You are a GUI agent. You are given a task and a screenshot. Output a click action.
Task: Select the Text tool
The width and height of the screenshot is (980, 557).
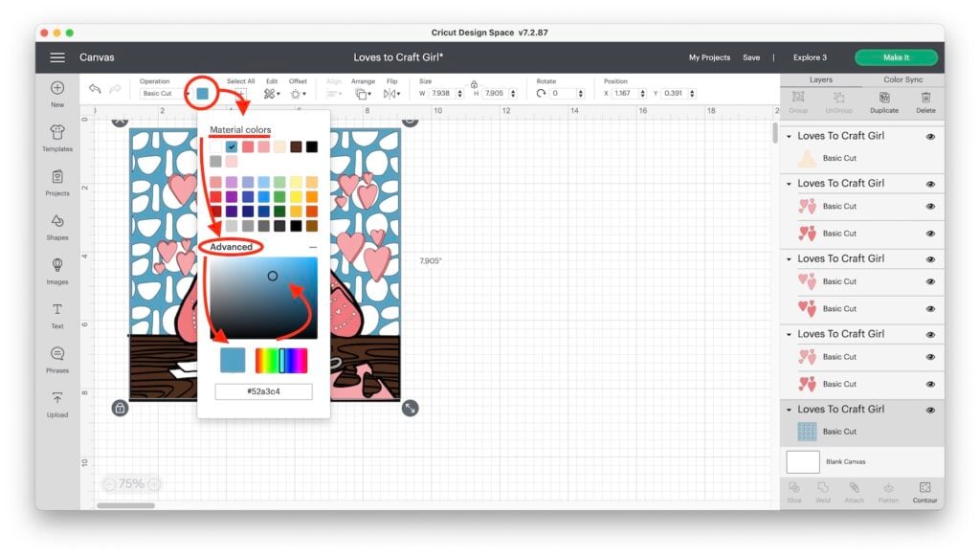coord(57,316)
